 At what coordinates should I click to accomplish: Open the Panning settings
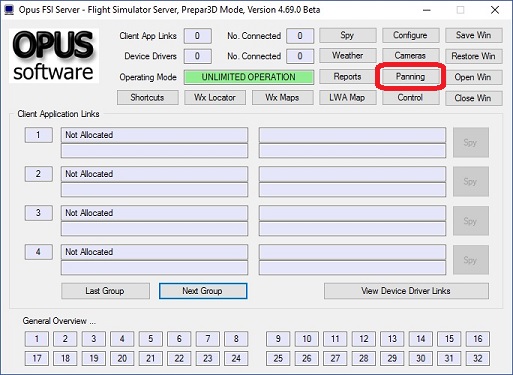pyautogui.click(x=410, y=77)
